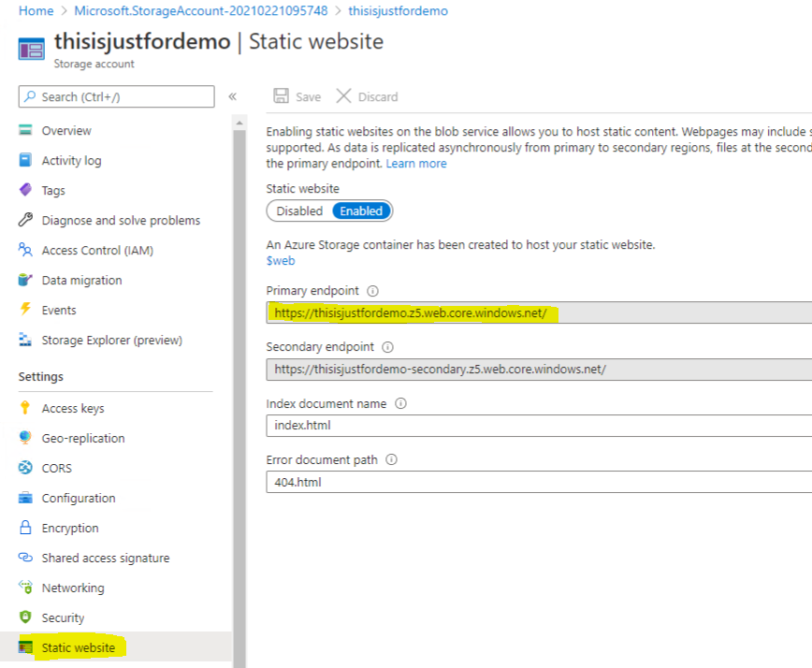Open the Encryption settings label
Screen dimensions: 812x668
point(70,529)
